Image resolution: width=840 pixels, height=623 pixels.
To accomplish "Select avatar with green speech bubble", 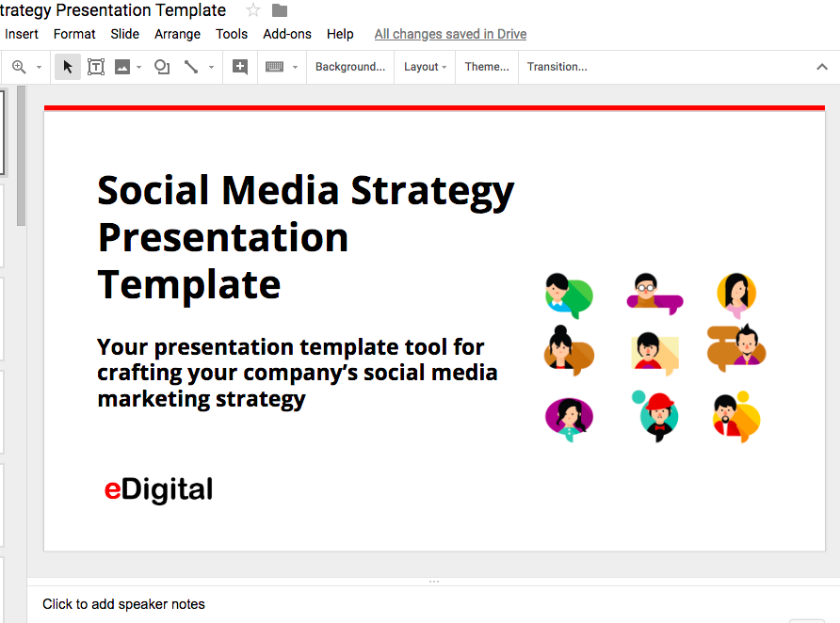I will pyautogui.click(x=569, y=296).
